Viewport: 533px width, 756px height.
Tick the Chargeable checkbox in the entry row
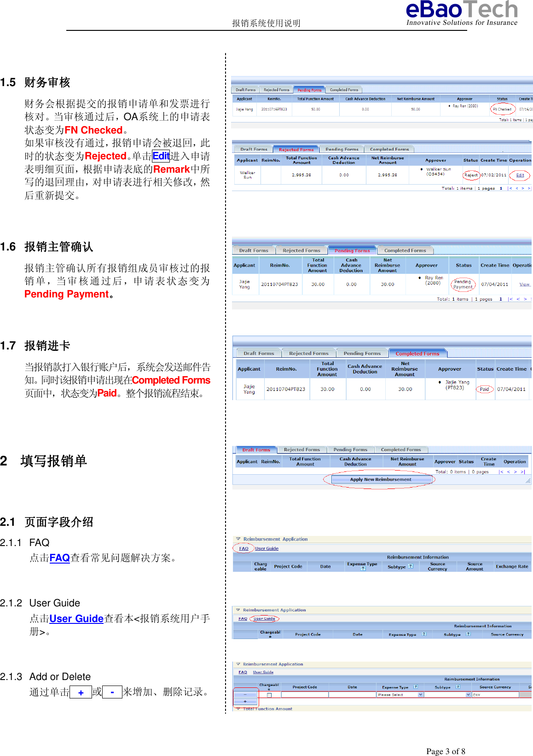click(269, 695)
